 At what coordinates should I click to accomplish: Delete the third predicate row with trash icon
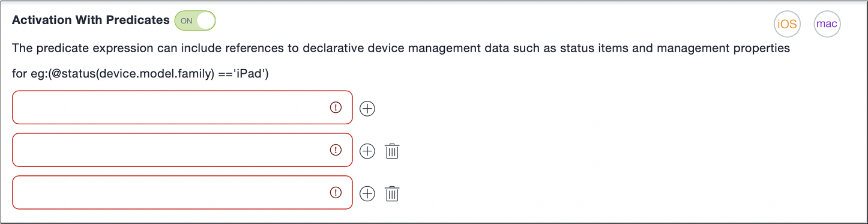[392, 193]
